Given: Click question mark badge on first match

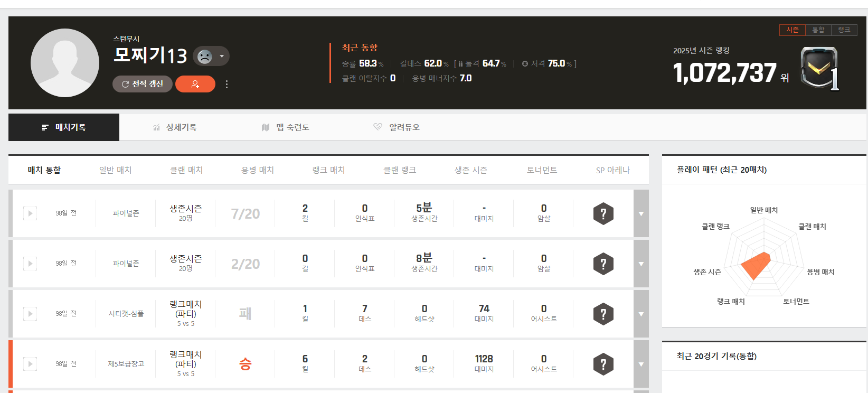Looking at the screenshot, I should [x=603, y=213].
